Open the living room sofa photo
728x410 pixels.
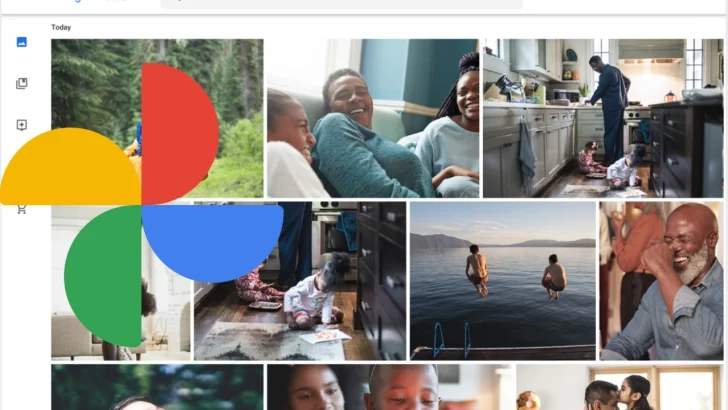(x=121, y=281)
